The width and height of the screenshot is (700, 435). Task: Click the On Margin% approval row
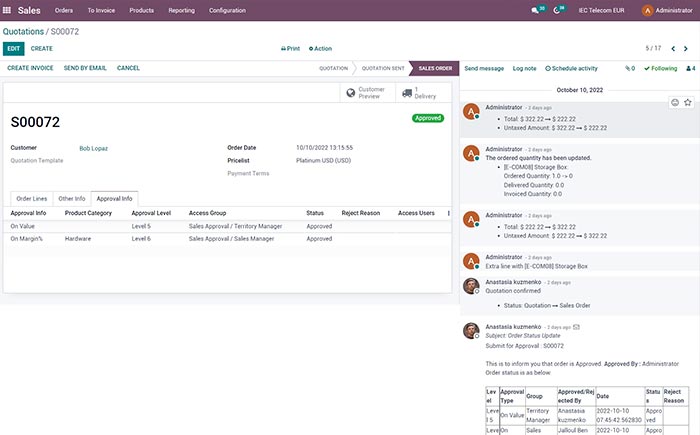(227, 238)
